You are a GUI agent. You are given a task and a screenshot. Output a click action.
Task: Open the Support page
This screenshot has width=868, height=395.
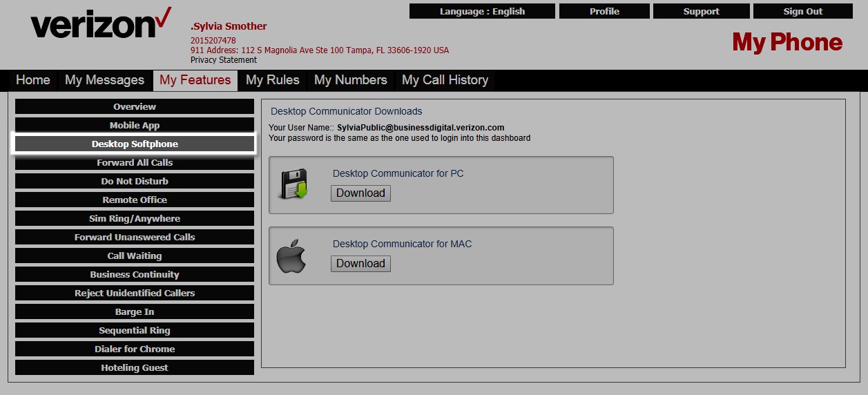click(701, 11)
